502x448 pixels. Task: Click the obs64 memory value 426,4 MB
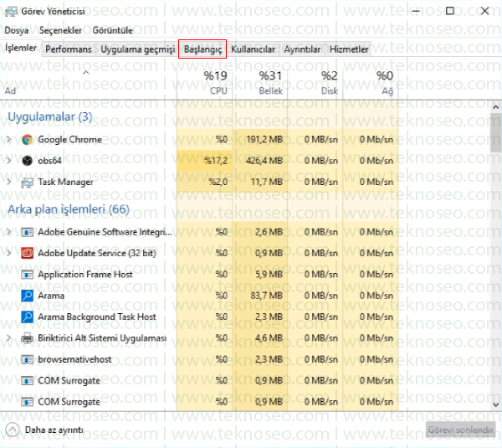click(264, 161)
